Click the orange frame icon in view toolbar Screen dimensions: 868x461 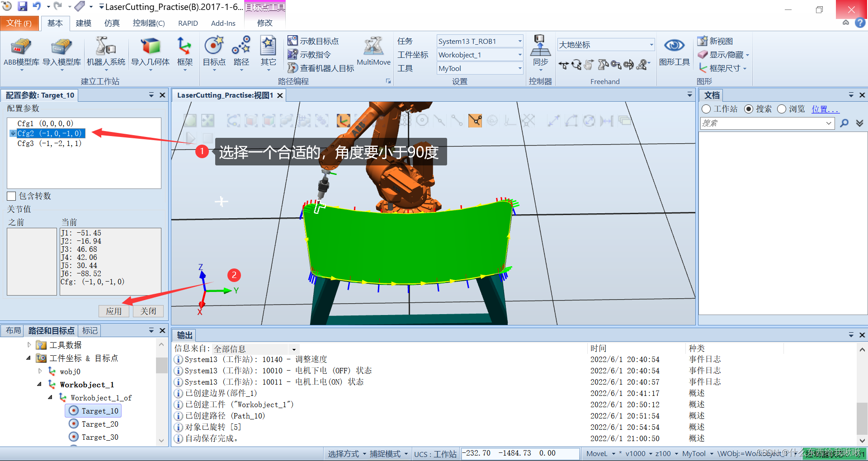point(344,120)
